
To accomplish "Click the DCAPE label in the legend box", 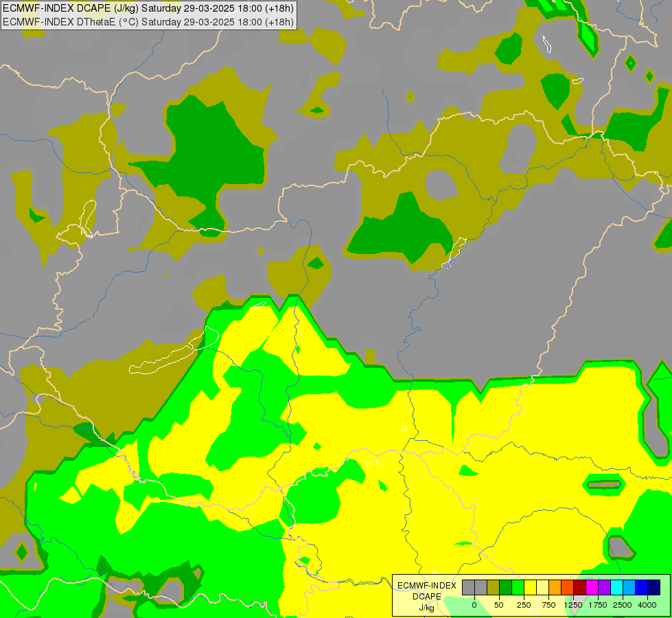I will pyautogui.click(x=427, y=597).
